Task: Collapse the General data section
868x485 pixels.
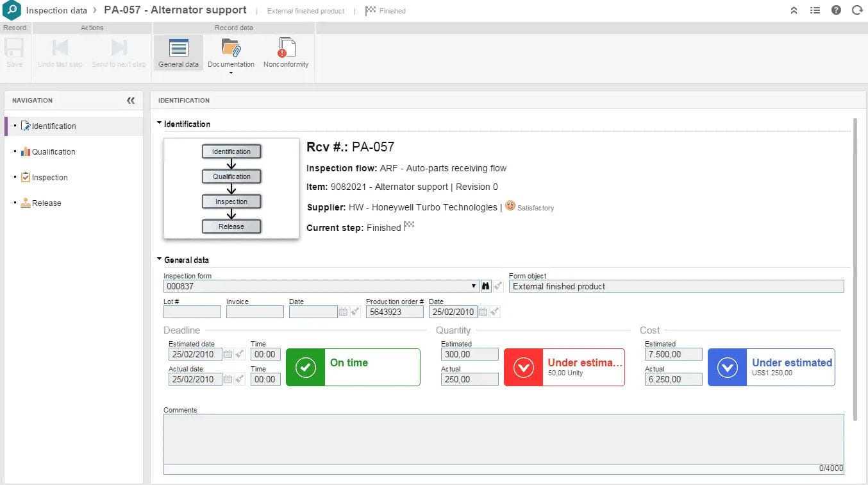Action: click(x=159, y=260)
